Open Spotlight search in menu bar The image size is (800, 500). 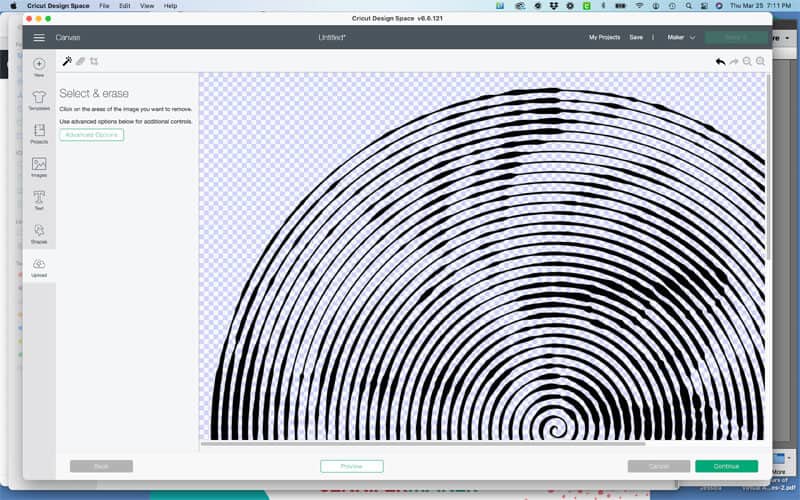pos(689,6)
